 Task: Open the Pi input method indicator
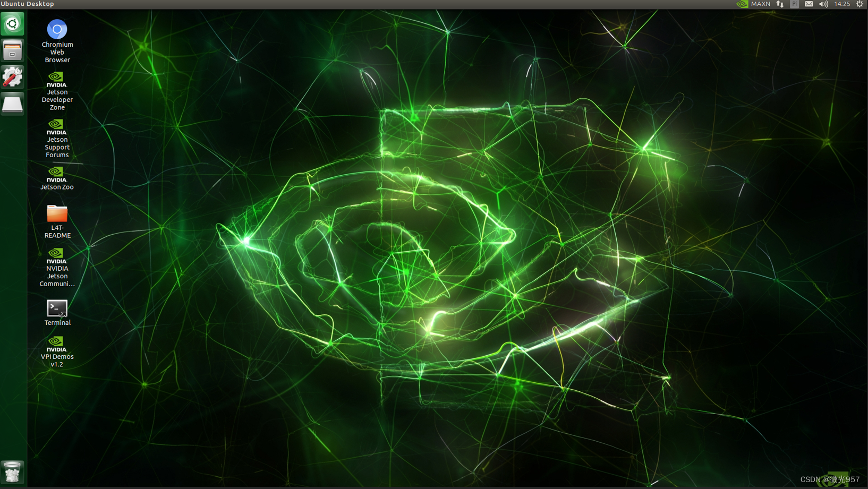(x=794, y=4)
